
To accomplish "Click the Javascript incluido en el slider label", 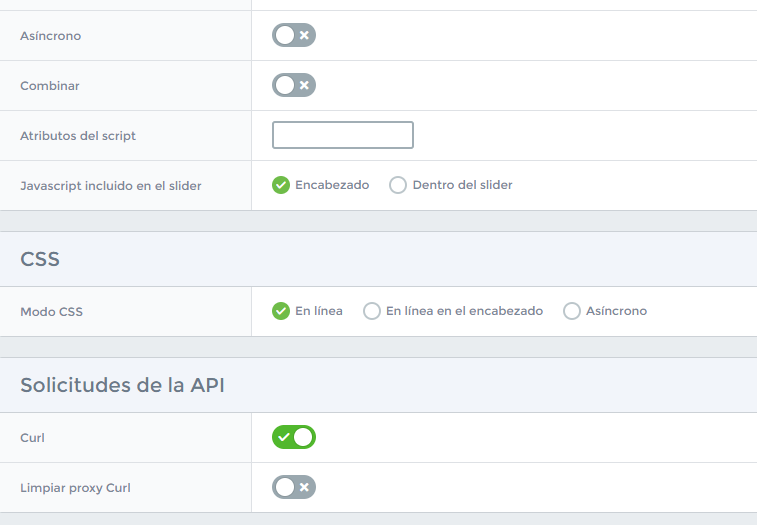I will (111, 186).
